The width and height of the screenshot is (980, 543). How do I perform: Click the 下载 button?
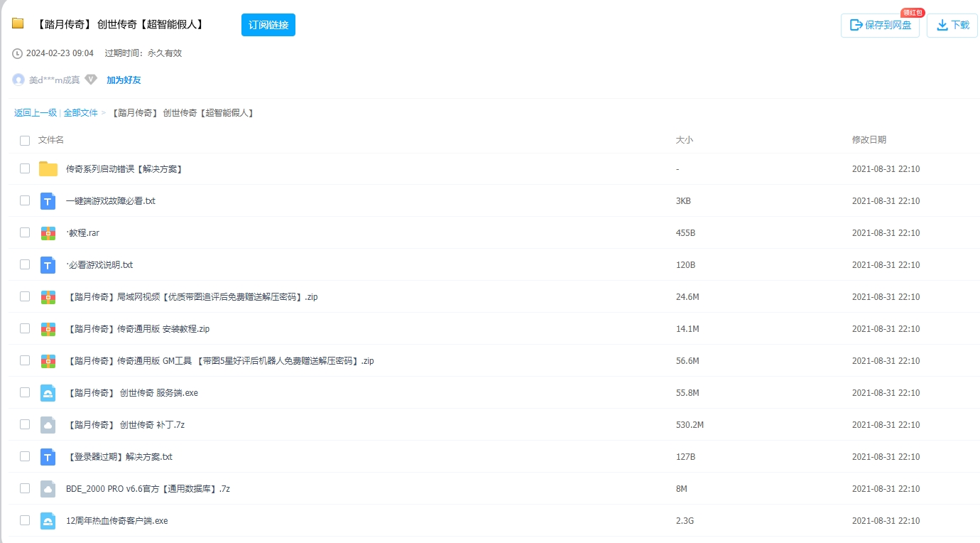(952, 26)
